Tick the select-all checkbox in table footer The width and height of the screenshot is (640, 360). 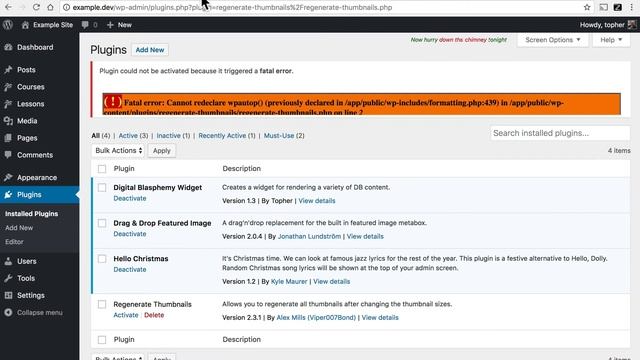coord(102,340)
